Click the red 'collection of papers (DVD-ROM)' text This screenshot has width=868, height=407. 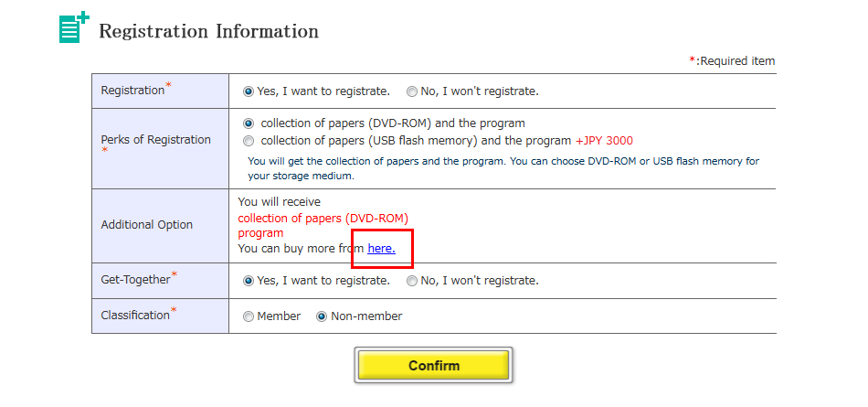(x=323, y=218)
